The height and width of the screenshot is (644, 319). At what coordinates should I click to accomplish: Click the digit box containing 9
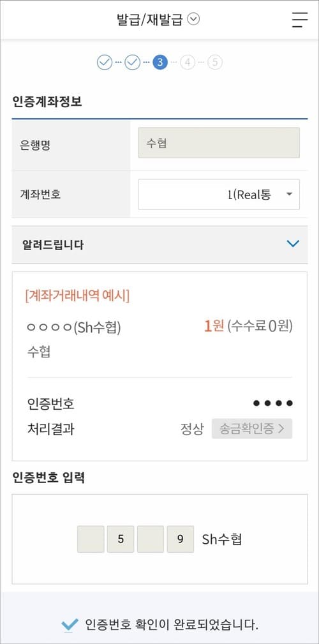pyautogui.click(x=180, y=539)
